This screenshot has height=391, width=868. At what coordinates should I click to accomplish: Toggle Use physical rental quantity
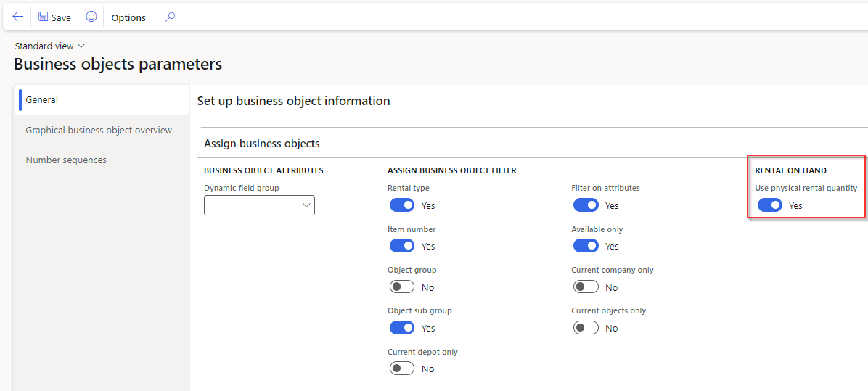pos(769,205)
